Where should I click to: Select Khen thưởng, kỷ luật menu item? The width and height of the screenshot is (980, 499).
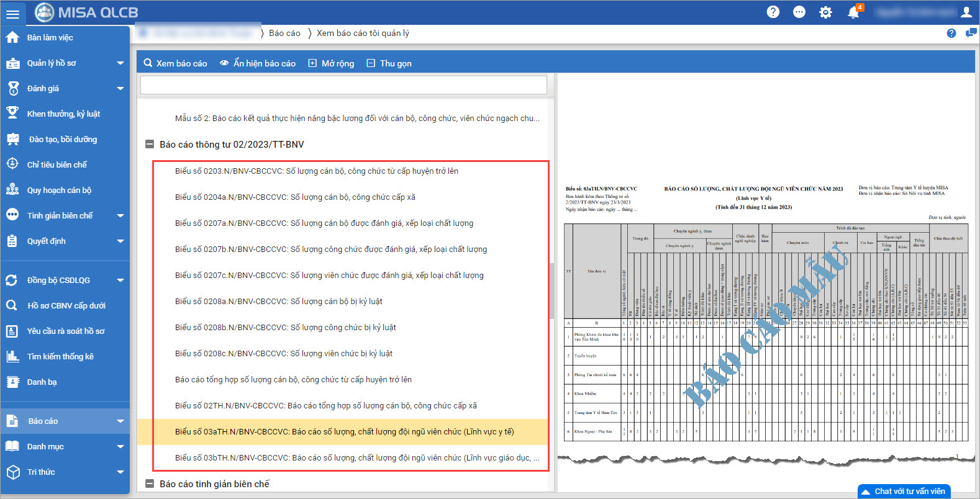[63, 114]
